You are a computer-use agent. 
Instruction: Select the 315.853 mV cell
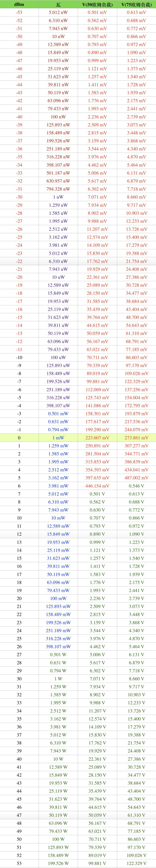coord(97,462)
